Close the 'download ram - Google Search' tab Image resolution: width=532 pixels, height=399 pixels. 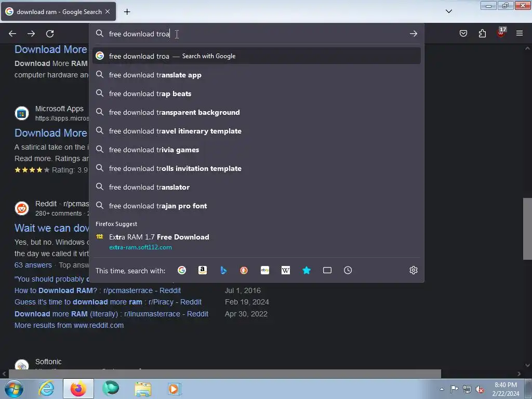click(108, 11)
